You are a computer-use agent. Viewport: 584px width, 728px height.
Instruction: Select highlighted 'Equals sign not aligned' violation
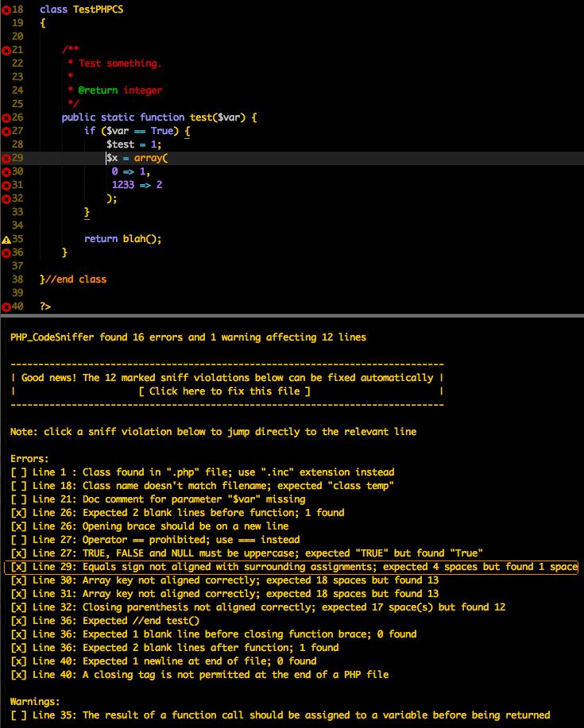pos(292,567)
